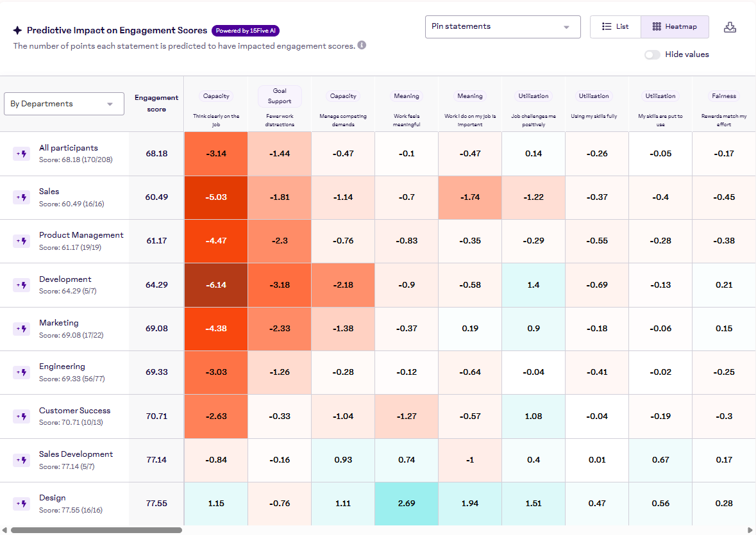Screen dimensions: 756x535
Task: Click the info icon beside the description text
Action: tap(362, 45)
